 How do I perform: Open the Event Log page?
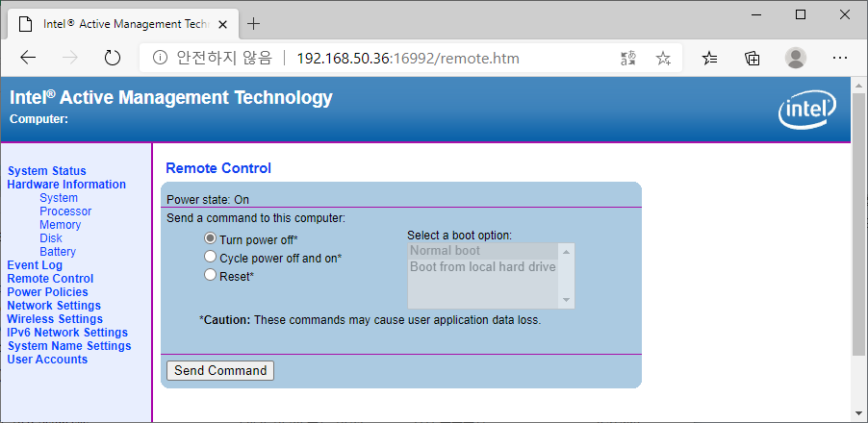pyautogui.click(x=35, y=265)
